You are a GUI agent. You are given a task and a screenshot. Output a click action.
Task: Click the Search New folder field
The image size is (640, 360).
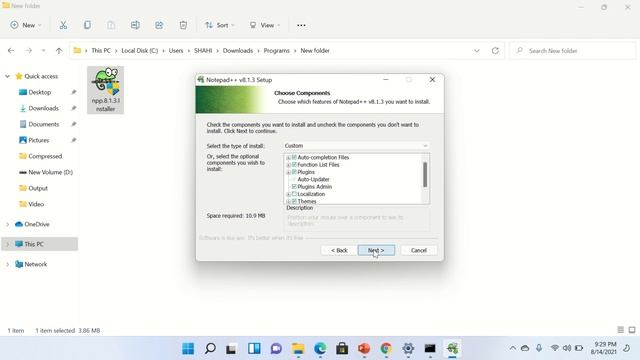click(x=573, y=51)
